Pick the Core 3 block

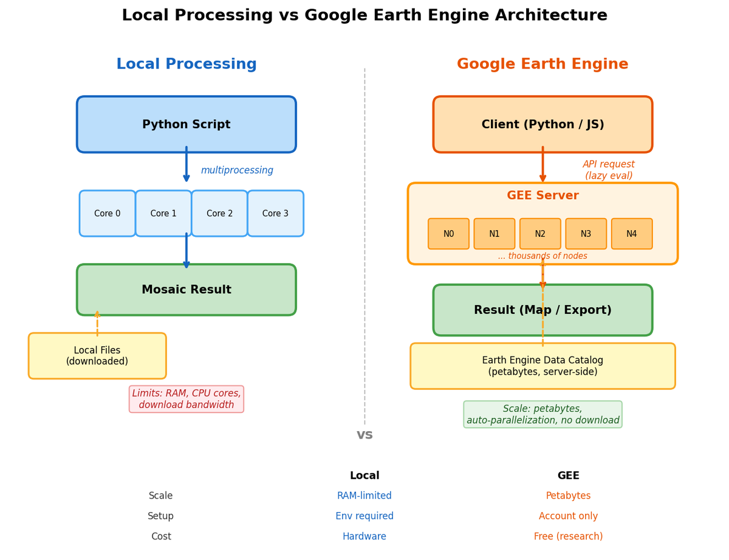coord(275,214)
